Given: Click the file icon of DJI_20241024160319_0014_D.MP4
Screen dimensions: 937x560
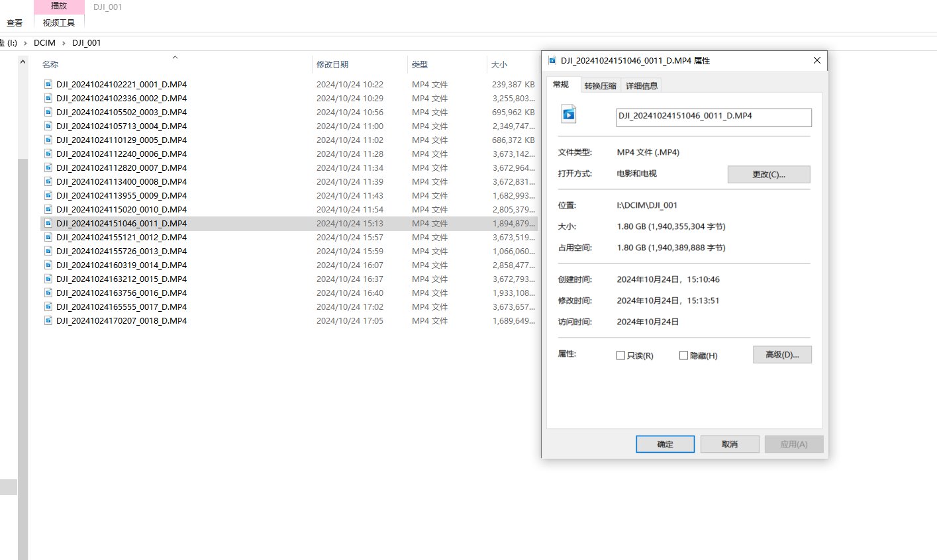Looking at the screenshot, I should (x=48, y=265).
